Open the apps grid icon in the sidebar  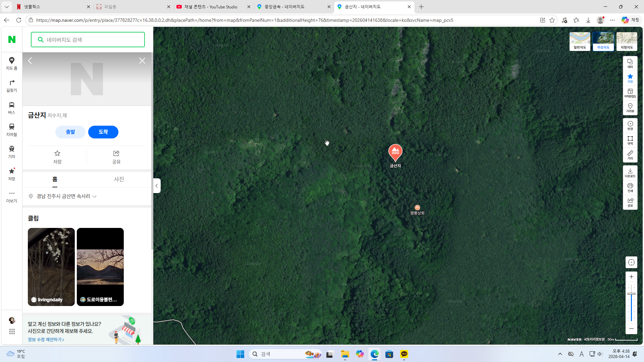click(12, 331)
